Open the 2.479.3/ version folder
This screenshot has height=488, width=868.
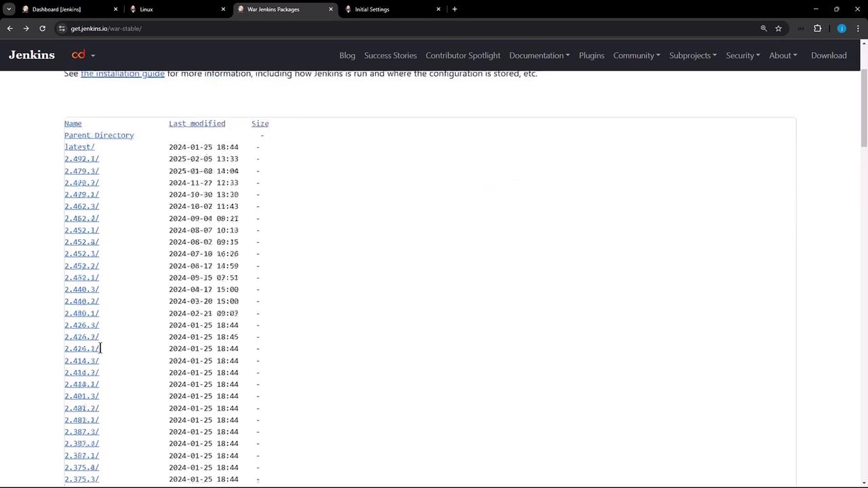(81, 171)
